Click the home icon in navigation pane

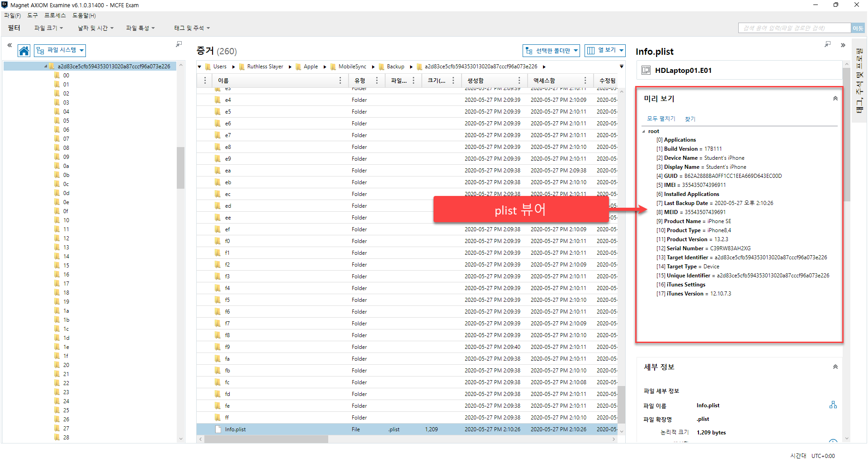click(24, 51)
